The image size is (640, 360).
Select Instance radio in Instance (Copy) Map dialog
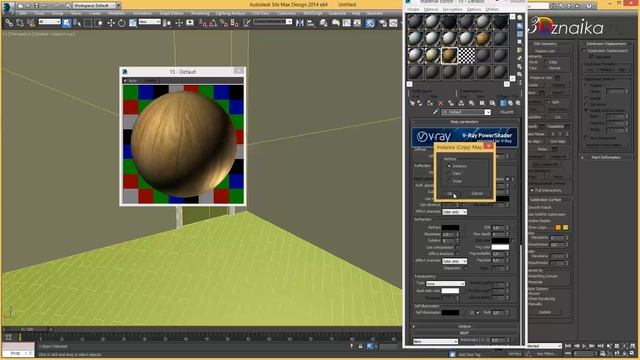tap(449, 166)
